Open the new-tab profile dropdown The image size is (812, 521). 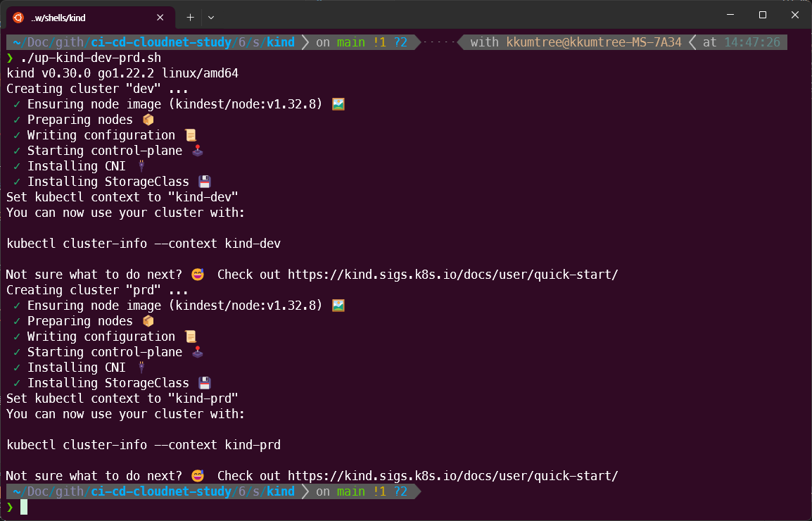click(211, 18)
